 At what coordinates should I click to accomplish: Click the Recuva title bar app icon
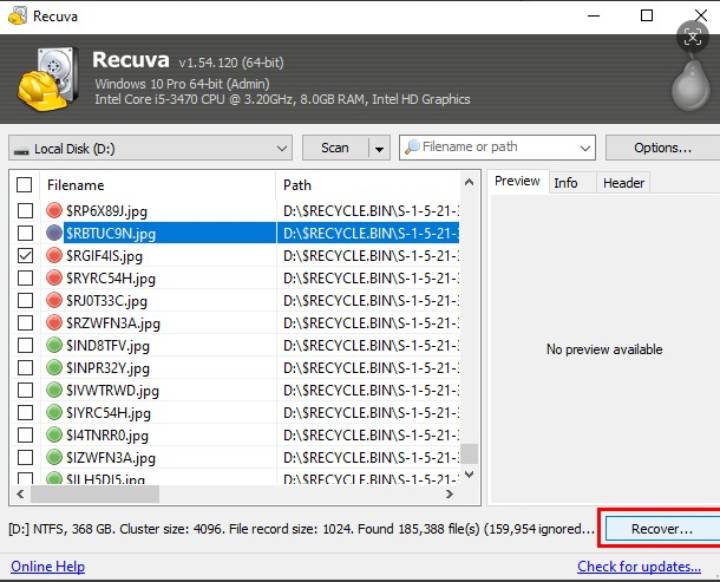17,16
